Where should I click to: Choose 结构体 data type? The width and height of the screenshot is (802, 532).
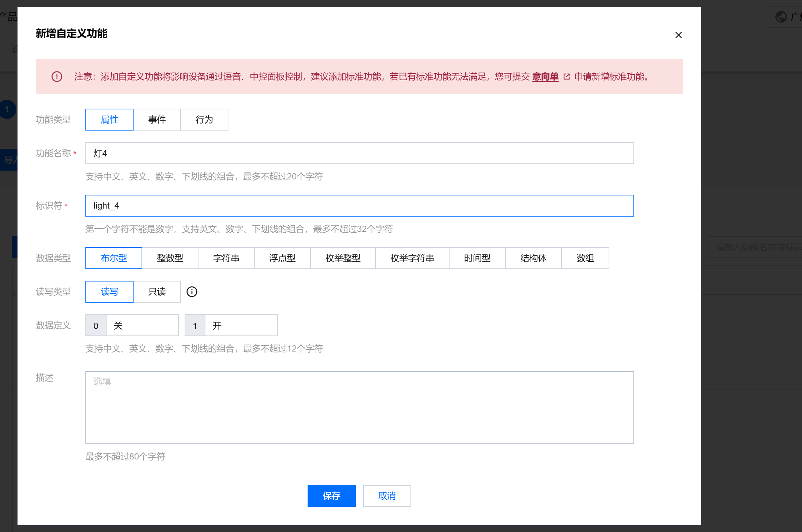tap(533, 258)
